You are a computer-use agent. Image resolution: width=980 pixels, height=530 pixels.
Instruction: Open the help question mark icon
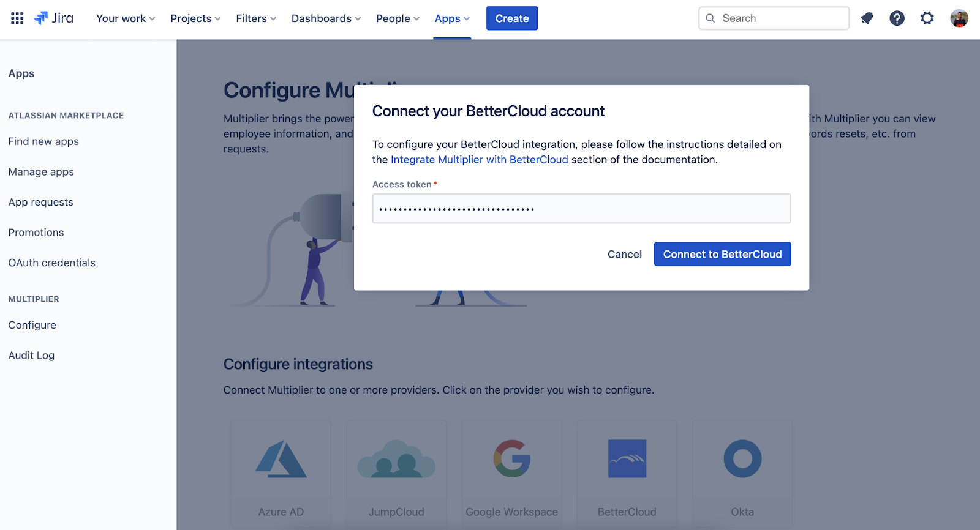(897, 18)
